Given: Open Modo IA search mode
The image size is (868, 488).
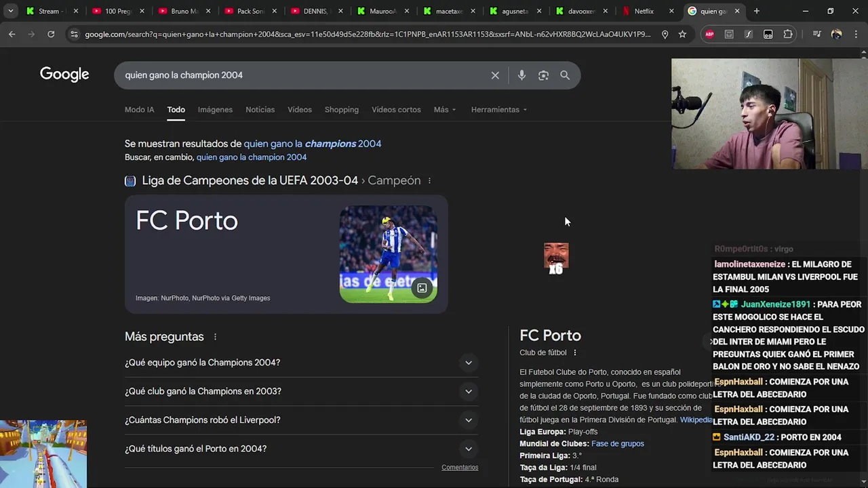Looking at the screenshot, I should pos(139,110).
